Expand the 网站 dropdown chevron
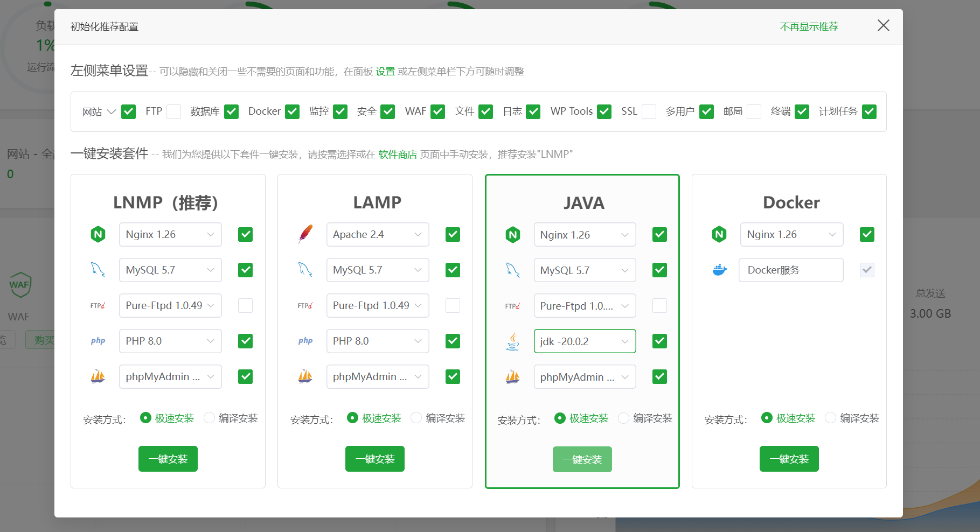The height and width of the screenshot is (532, 980). pos(112,111)
